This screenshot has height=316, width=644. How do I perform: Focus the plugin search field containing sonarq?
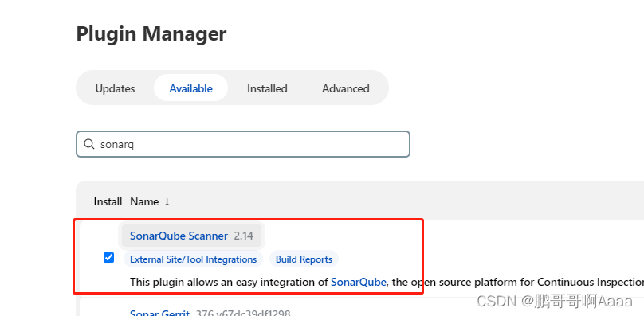point(243,144)
